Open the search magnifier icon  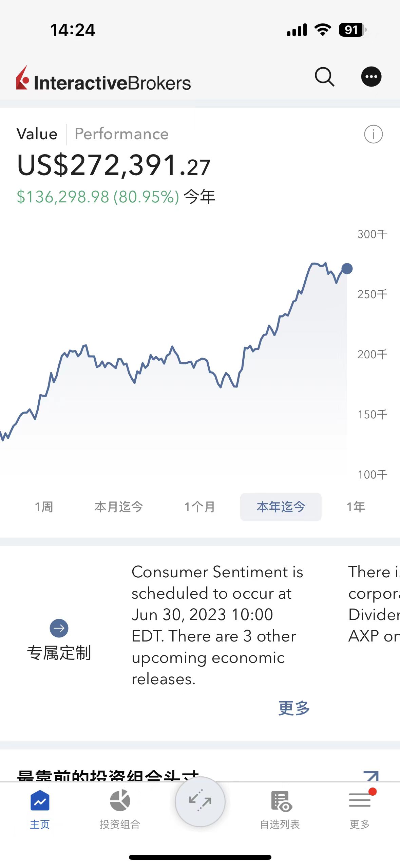pyautogui.click(x=325, y=77)
